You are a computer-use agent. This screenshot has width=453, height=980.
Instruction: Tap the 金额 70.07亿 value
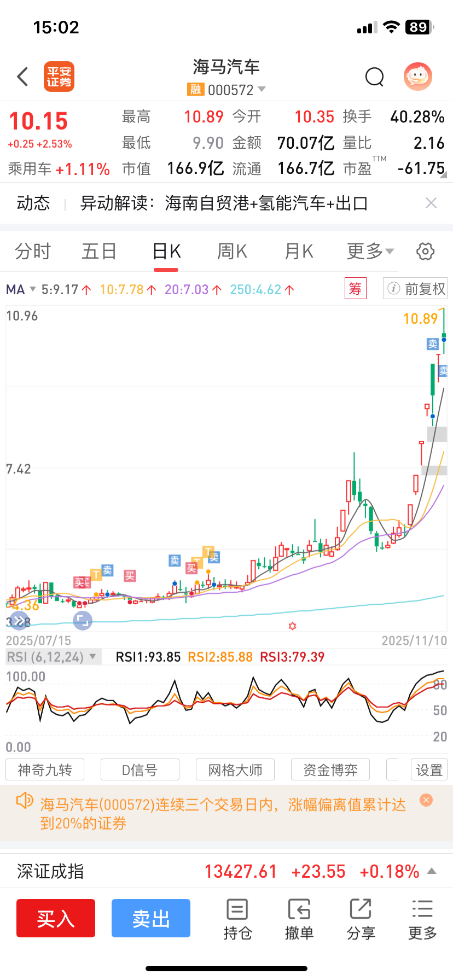(306, 143)
